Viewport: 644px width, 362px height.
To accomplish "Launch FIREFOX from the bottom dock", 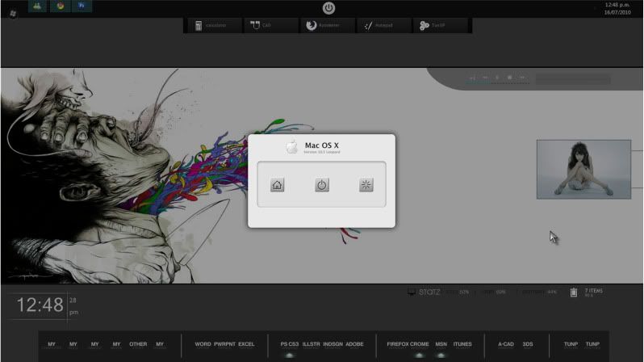I will coord(397,344).
